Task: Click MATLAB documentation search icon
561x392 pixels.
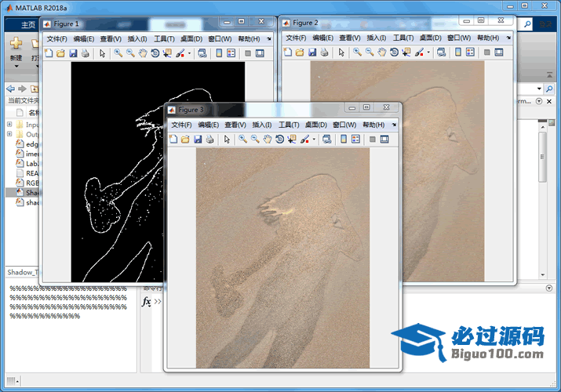Action: 527,24
